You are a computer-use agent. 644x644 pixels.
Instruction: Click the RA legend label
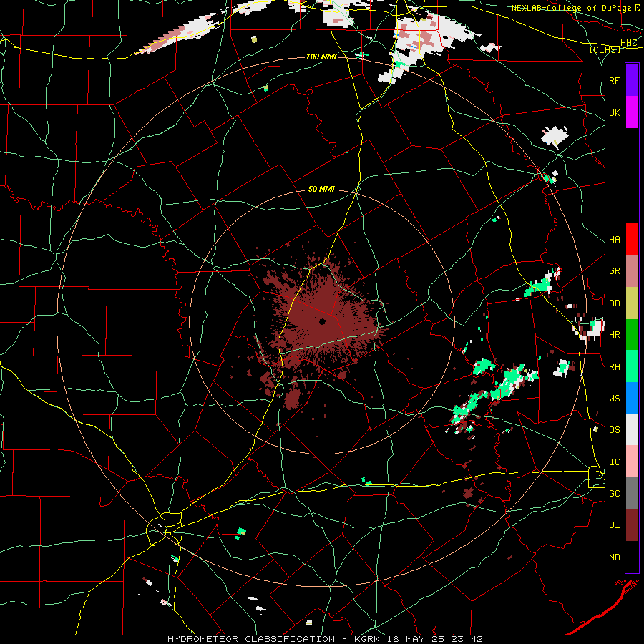coord(614,367)
